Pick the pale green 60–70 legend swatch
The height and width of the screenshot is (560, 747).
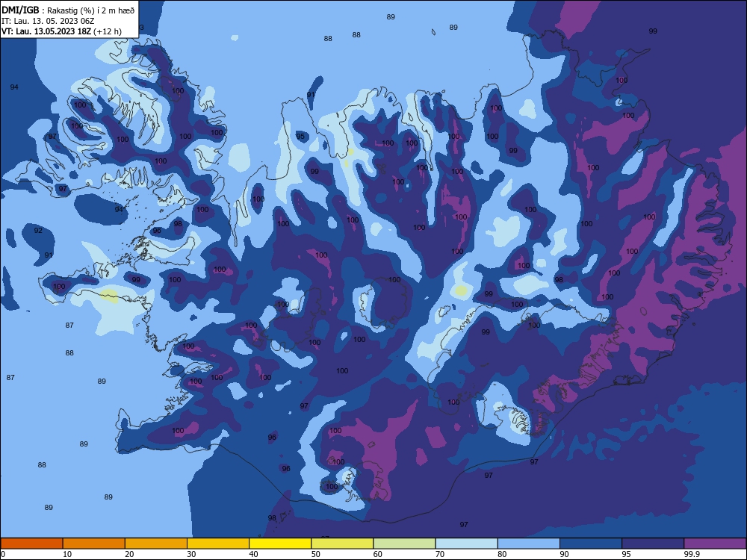(404, 544)
